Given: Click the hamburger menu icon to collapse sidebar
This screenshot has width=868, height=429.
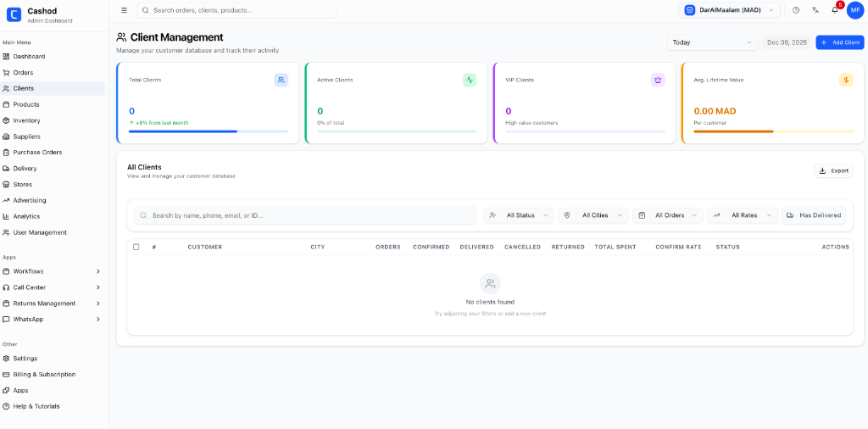Looking at the screenshot, I should coord(125,10).
